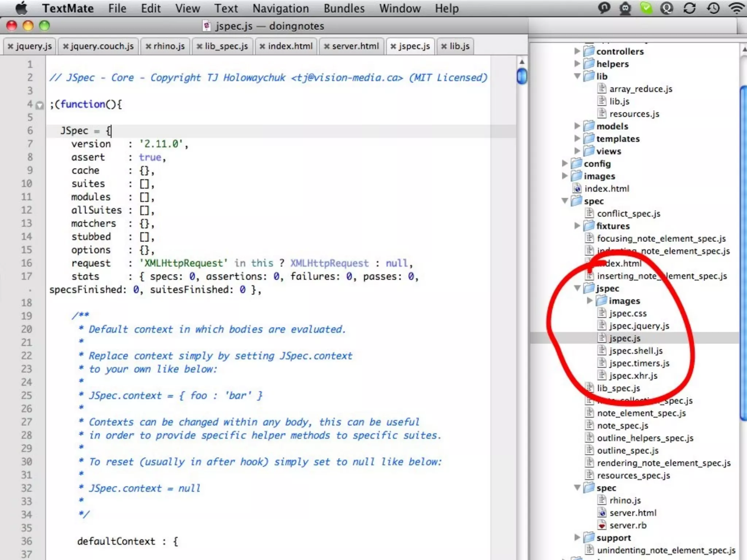Click the array_reduce.js file icon

click(602, 89)
